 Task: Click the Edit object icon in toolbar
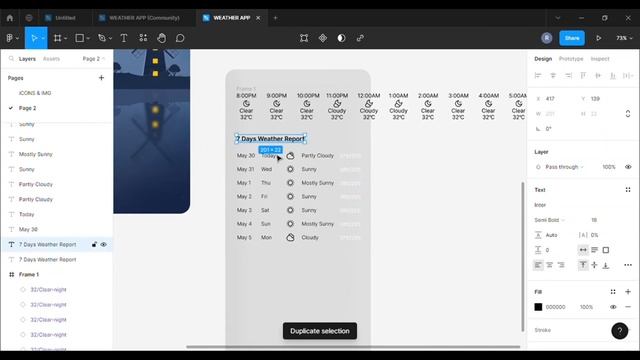click(x=304, y=38)
